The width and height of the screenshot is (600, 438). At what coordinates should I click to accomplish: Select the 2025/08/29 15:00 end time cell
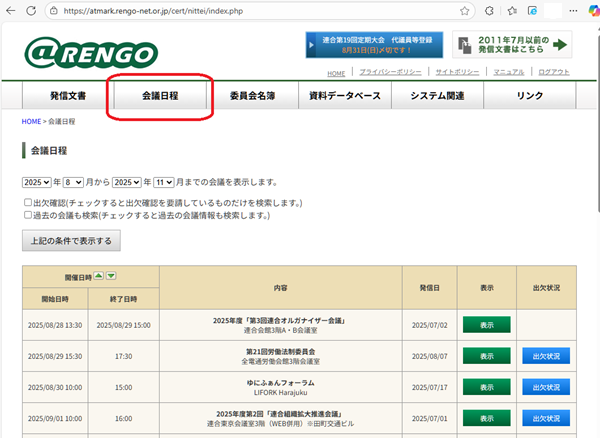124,325
